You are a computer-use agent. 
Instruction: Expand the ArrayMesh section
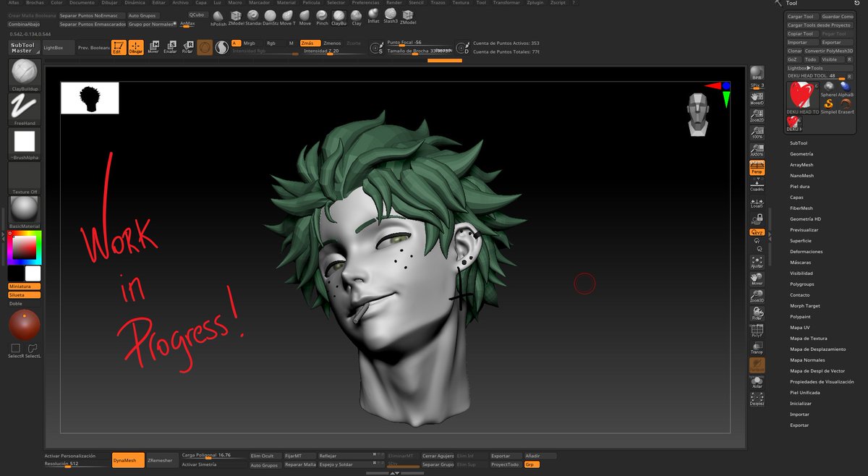click(801, 165)
